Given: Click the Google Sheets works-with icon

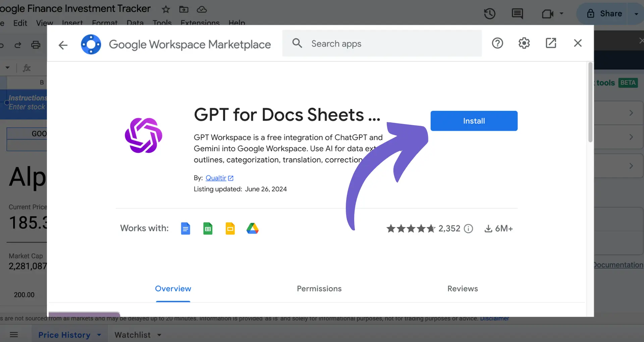Looking at the screenshot, I should 208,229.
